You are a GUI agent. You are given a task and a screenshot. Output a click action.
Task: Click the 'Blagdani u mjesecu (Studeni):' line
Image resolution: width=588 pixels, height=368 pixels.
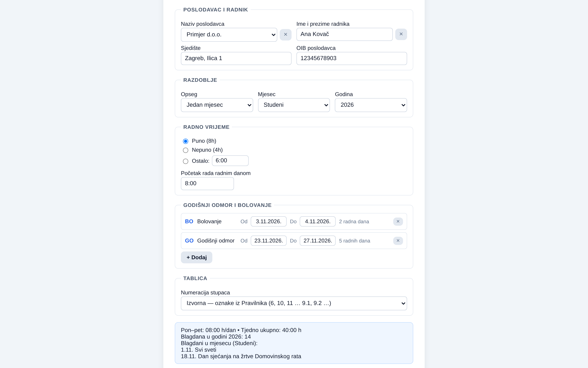tap(219, 343)
